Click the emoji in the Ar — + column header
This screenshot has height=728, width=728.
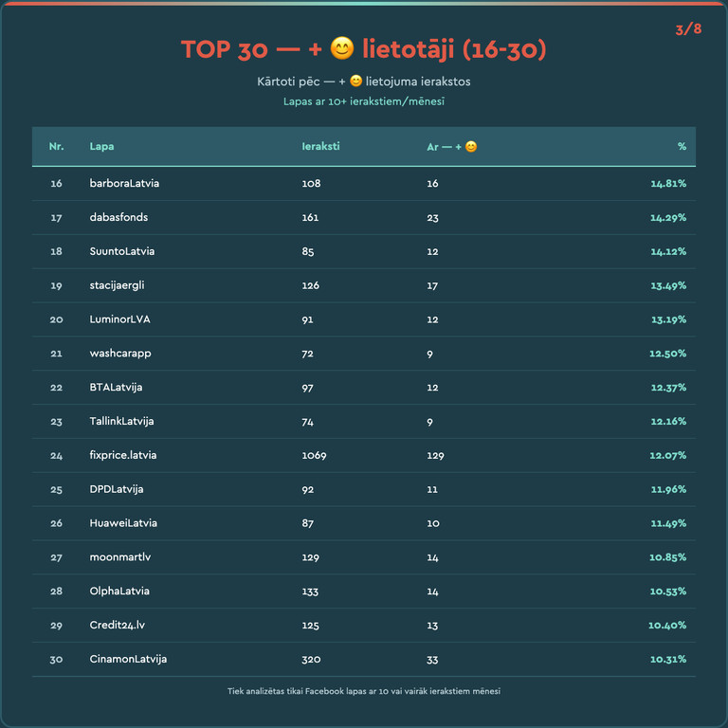471,147
